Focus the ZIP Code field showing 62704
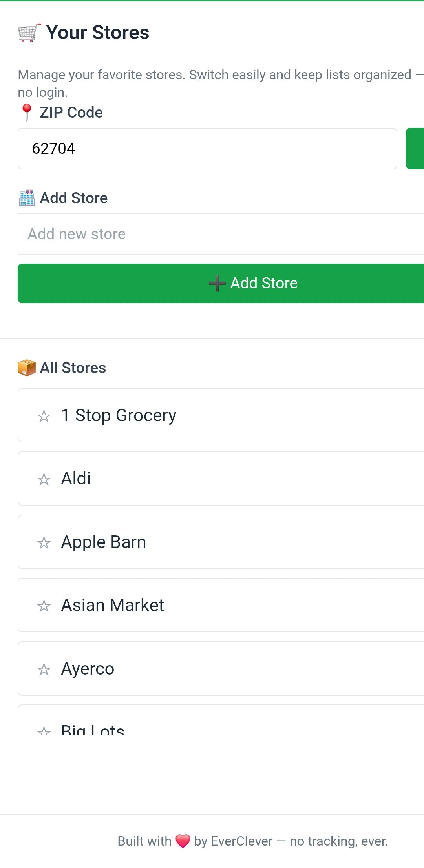 pyautogui.click(x=207, y=149)
